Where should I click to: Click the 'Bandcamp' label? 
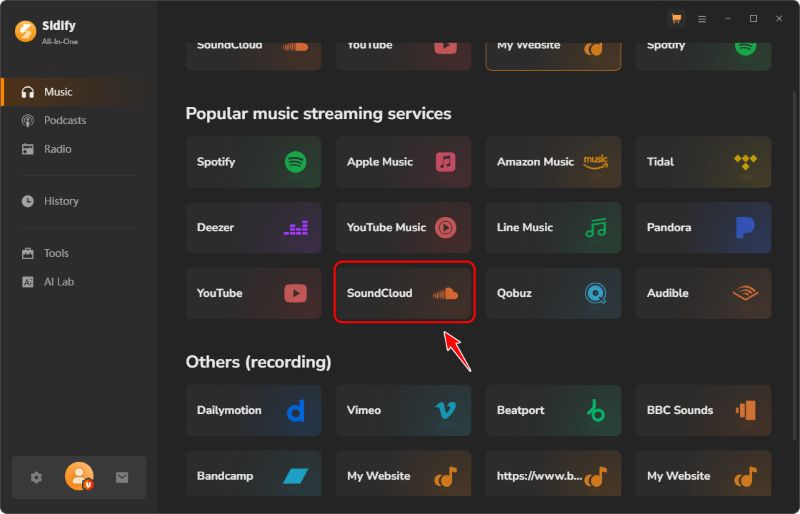[225, 476]
